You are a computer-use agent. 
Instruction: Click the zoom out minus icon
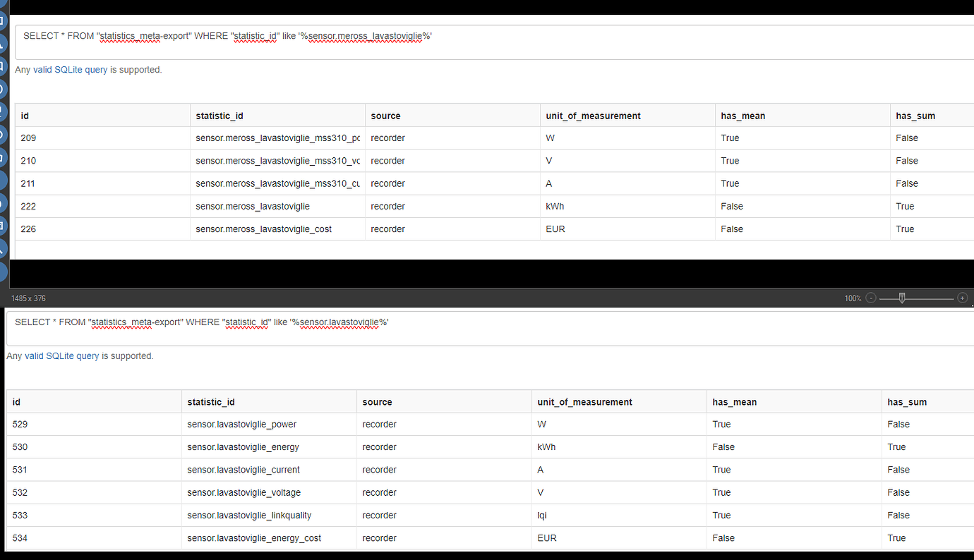click(871, 298)
